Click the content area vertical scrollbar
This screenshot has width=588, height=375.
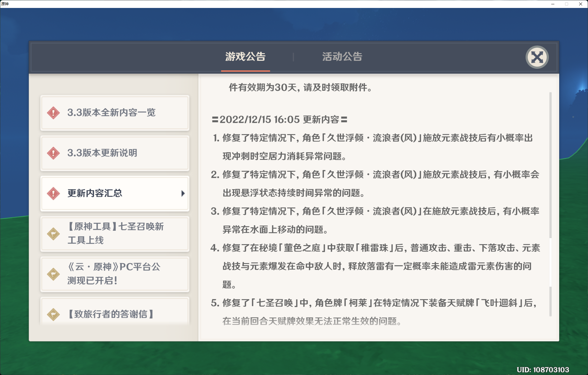pyautogui.click(x=550, y=204)
